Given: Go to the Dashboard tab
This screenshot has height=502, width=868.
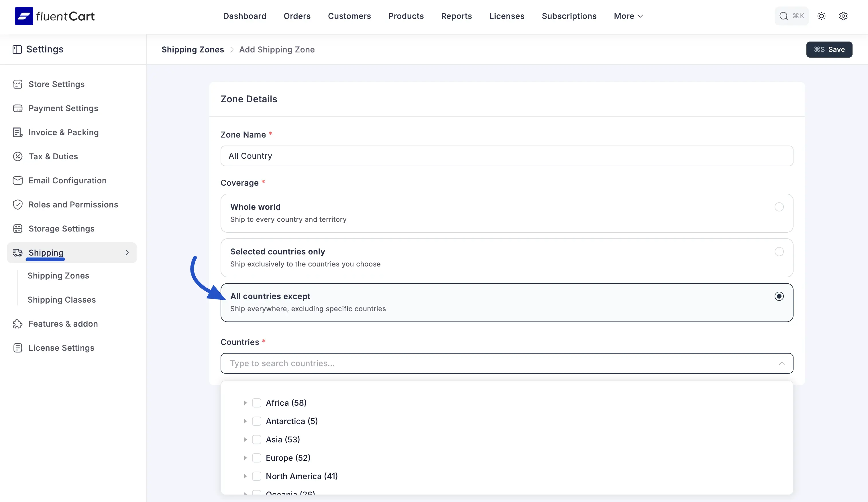Looking at the screenshot, I should [245, 16].
